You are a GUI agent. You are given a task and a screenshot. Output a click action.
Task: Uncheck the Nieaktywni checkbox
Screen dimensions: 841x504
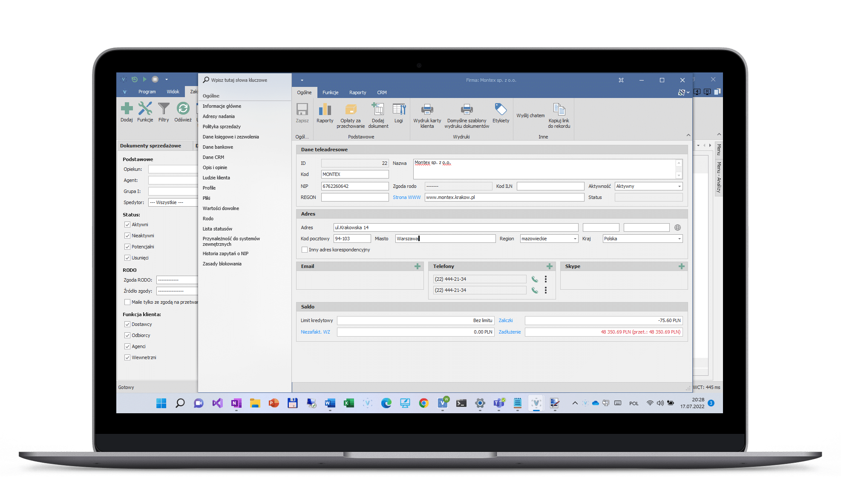[127, 236]
